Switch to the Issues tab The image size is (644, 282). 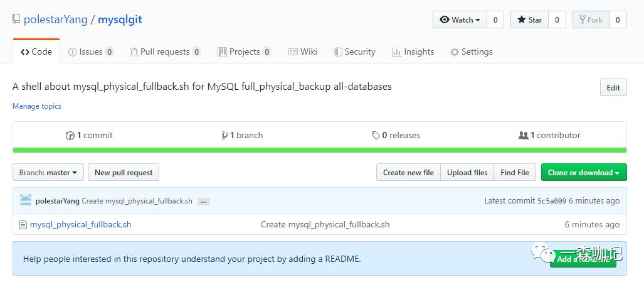(x=91, y=52)
